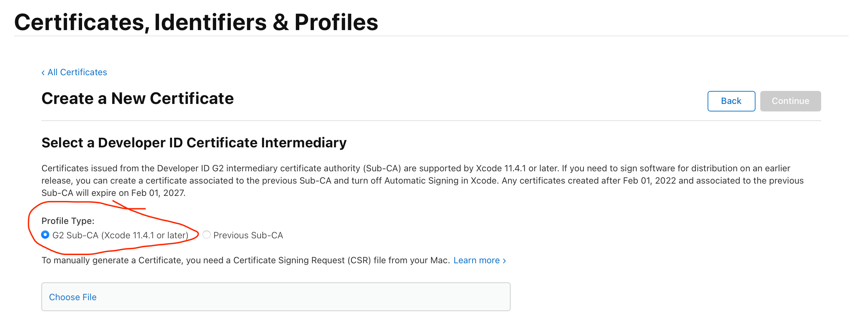Screen dimensions: 868x333
Task: Click the "Feb 01, 2027" expiry date text
Action: (x=158, y=193)
